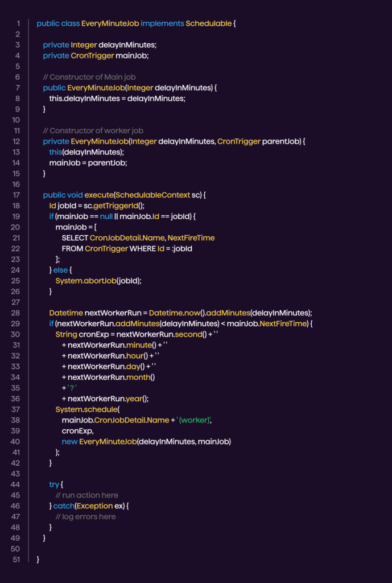This screenshot has width=392, height=583.
Task: Click line number 51 in the gutter
Action: tap(16, 559)
